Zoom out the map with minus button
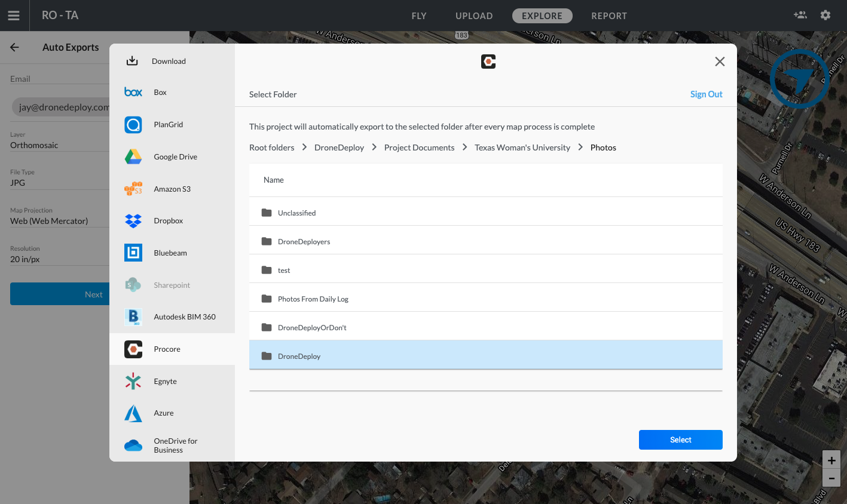This screenshot has height=504, width=847. tap(831, 478)
